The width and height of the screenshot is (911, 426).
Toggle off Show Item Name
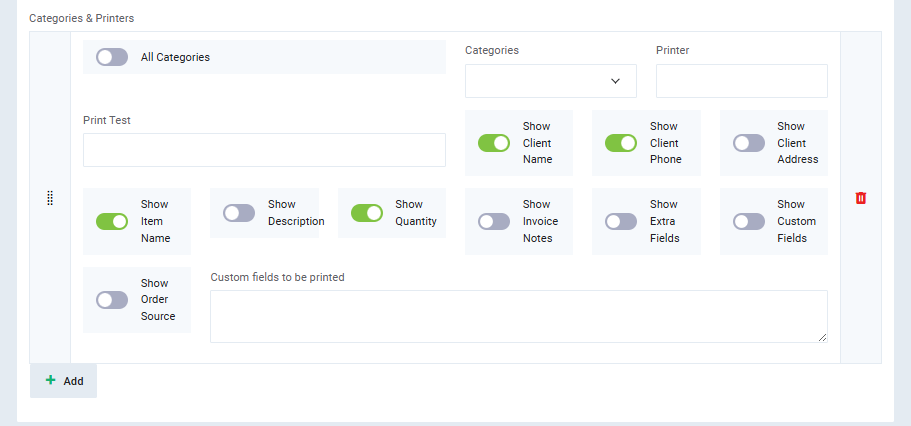pos(112,221)
